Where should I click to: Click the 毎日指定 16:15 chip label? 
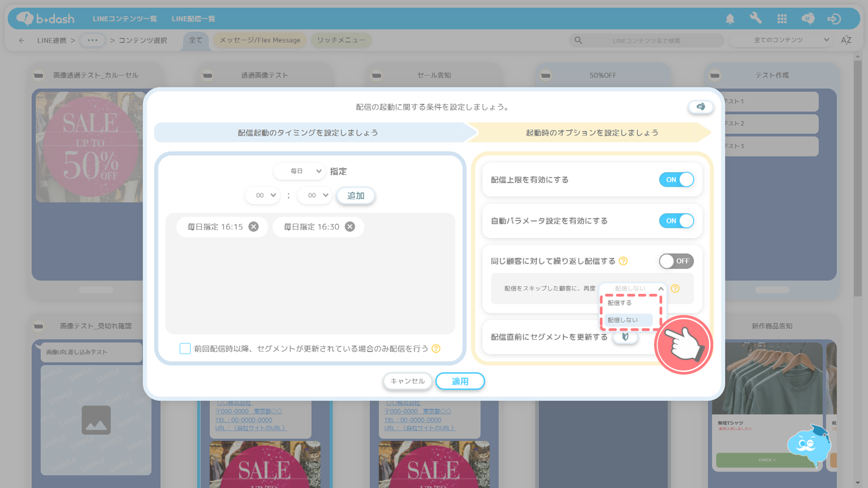coord(215,227)
